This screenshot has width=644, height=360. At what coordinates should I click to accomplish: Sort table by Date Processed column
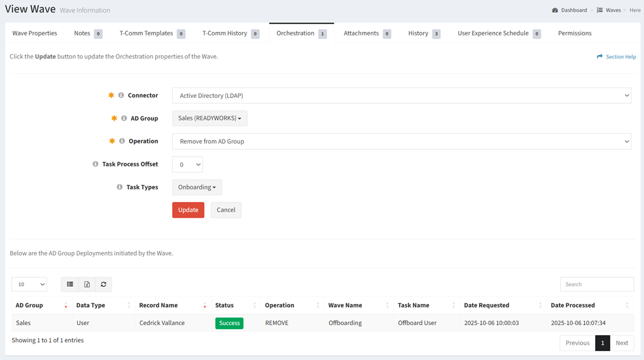coord(590,305)
